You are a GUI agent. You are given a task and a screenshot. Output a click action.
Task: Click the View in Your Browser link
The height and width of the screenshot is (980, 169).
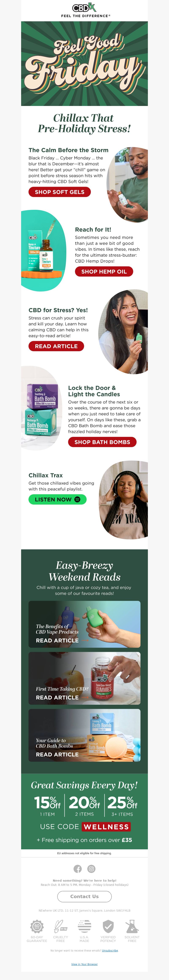[x=84, y=964]
